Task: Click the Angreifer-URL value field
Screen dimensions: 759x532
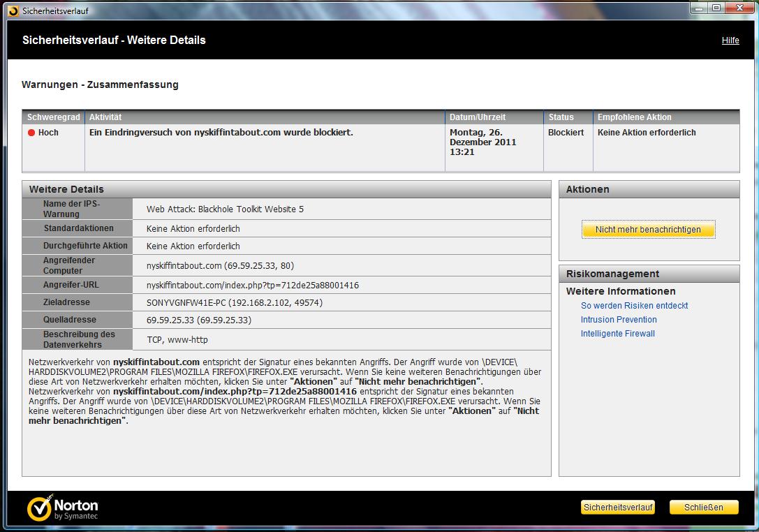Action: (253, 286)
